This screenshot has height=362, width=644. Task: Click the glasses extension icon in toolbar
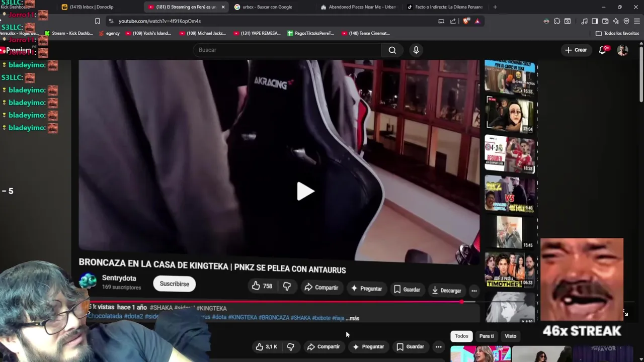[546, 21]
